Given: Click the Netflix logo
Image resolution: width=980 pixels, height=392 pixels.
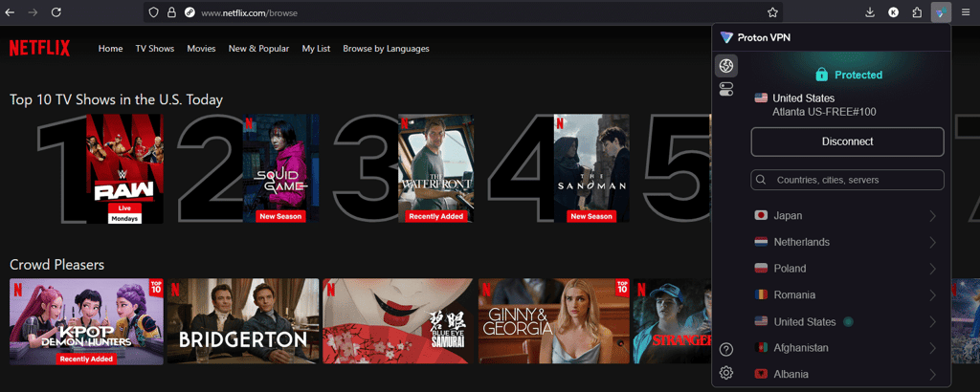Looking at the screenshot, I should (39, 48).
